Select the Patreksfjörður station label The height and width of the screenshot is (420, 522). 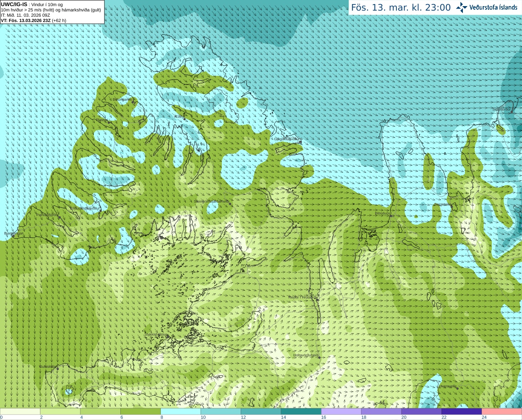[47, 214]
